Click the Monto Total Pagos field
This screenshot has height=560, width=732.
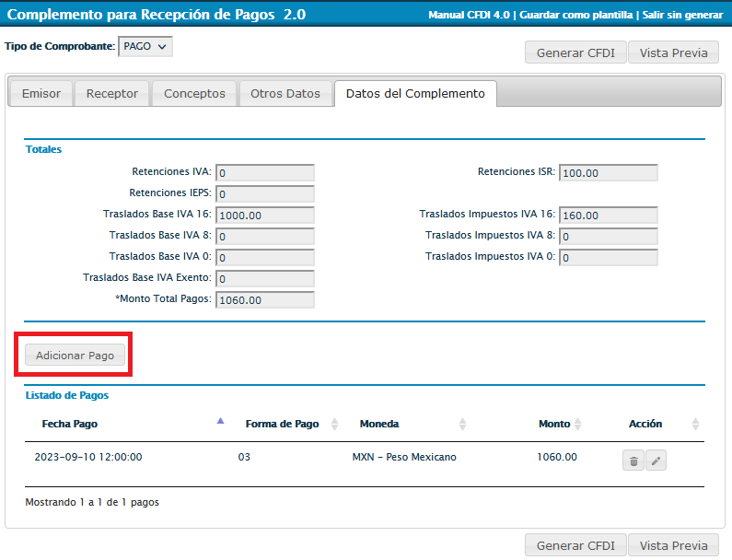265,299
